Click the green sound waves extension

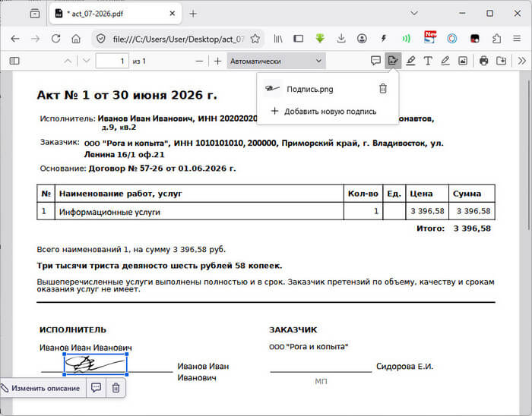pos(406,39)
